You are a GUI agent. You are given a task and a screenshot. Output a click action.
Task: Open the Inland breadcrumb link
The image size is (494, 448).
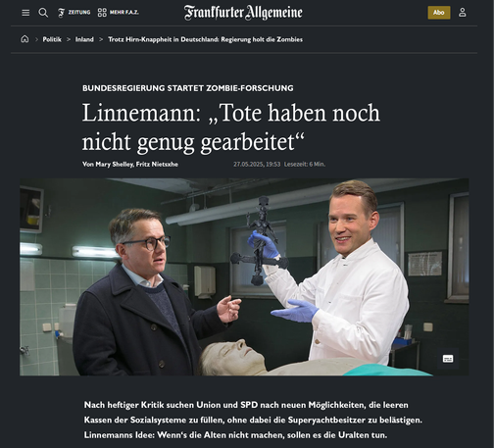point(84,39)
